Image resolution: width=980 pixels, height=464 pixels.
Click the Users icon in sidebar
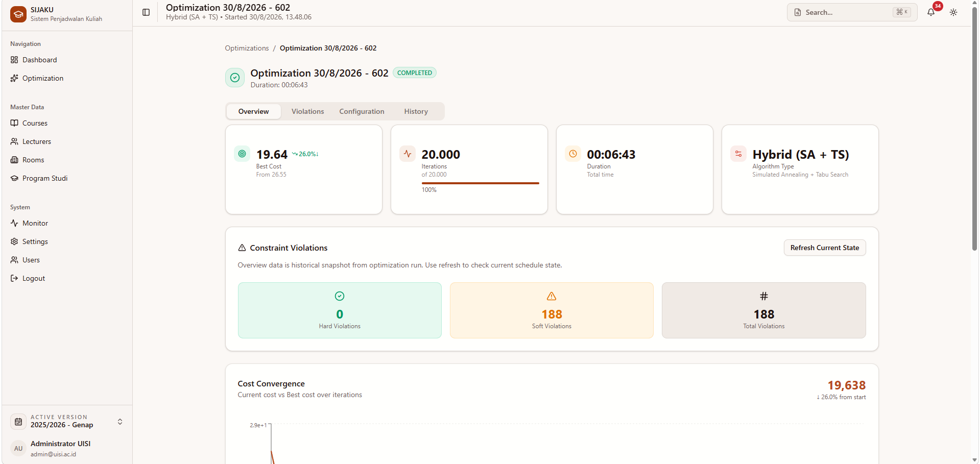(14, 260)
